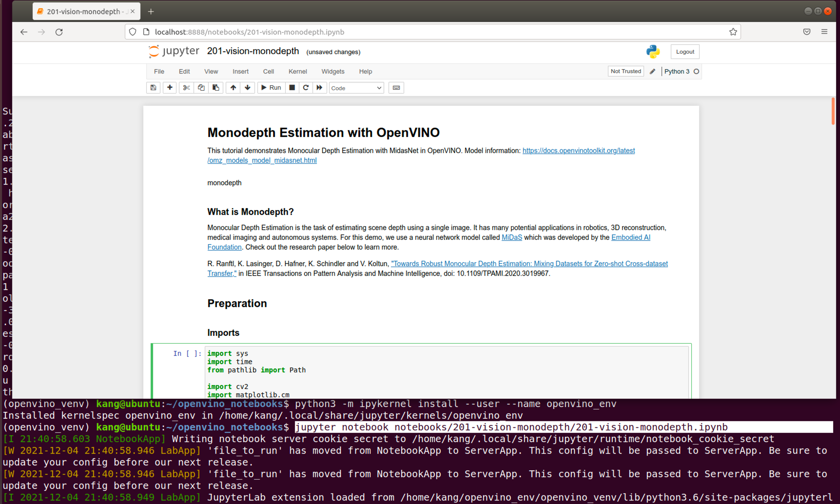840x504 pixels.
Task: Click the Imports heading
Action: coord(223,333)
